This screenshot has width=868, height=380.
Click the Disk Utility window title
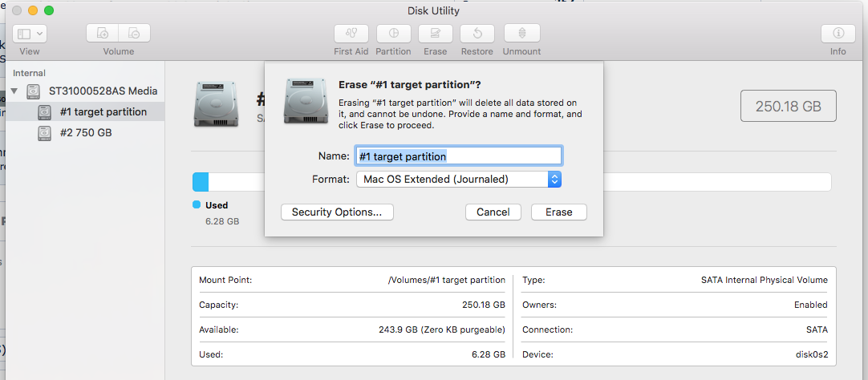click(x=433, y=10)
